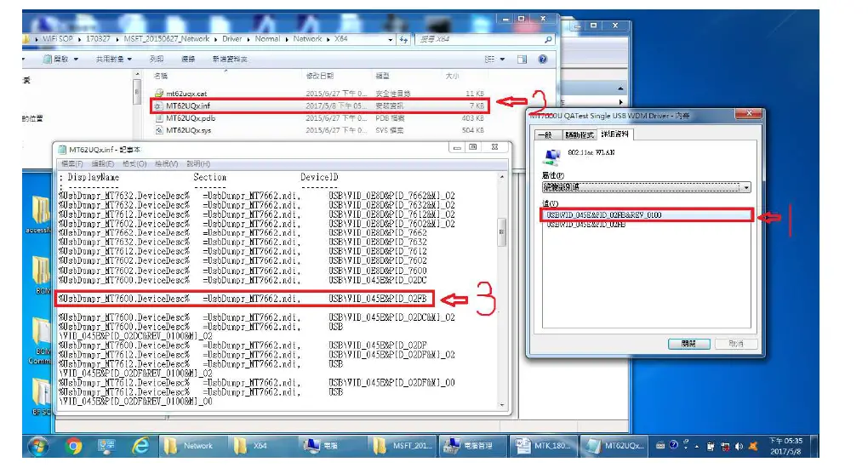
Task: Click the magnifier icon in the search box
Action: [x=547, y=39]
